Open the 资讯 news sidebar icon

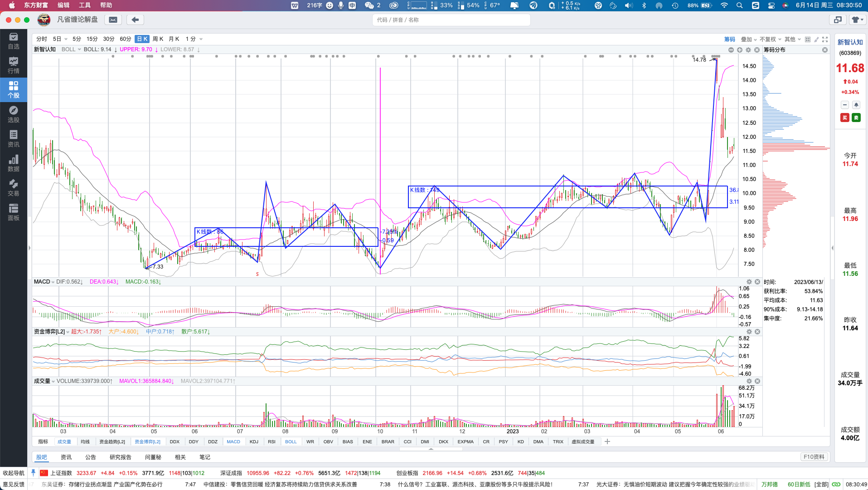pos(14,139)
